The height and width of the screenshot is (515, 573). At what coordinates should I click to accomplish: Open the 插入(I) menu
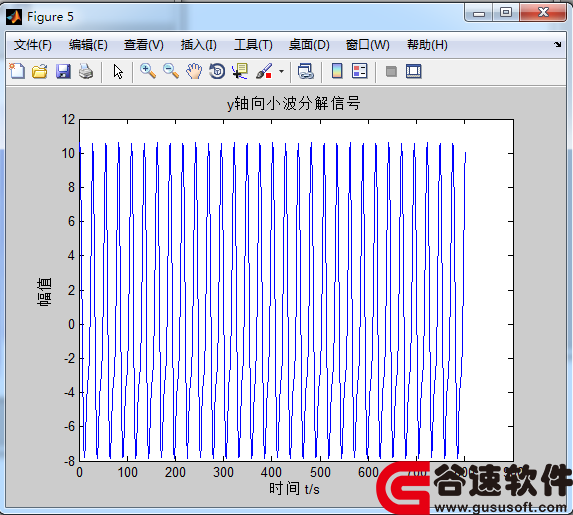(198, 45)
